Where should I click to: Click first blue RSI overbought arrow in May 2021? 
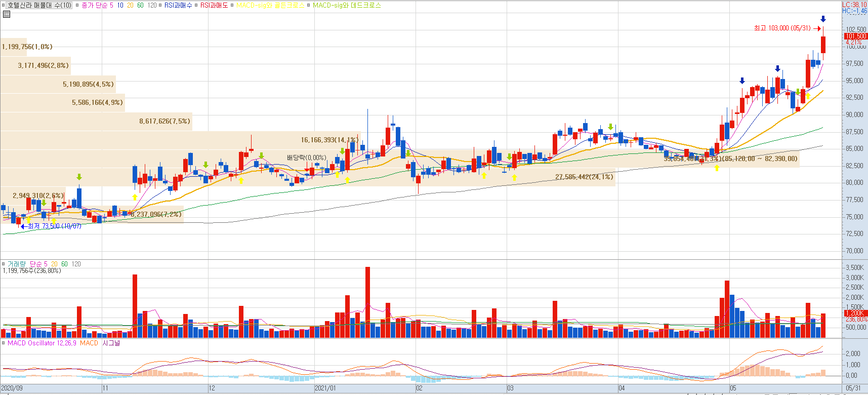742,81
